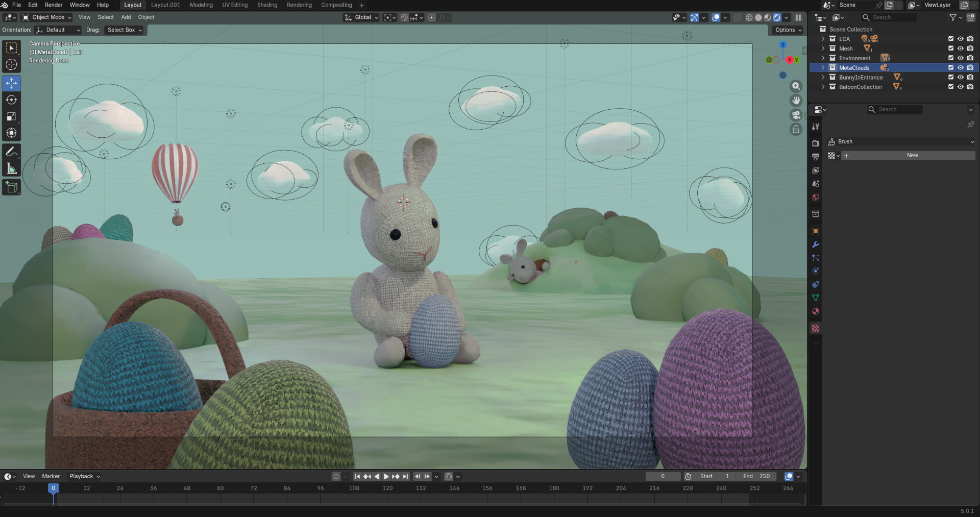Viewport: 980px width, 517px height.
Task: Open the Select Box drag dropdown
Action: click(125, 30)
